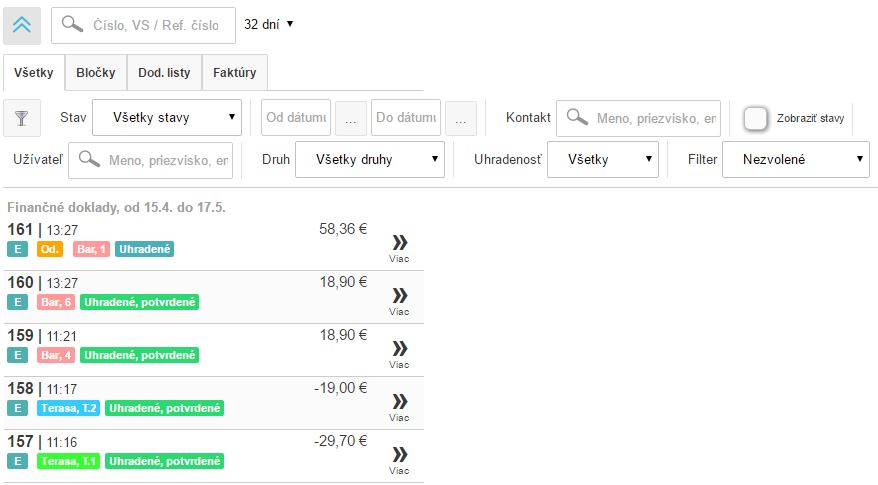Expand the Filter dropdown Nezvolené
The width and height of the screenshot is (878, 485).
click(796, 160)
